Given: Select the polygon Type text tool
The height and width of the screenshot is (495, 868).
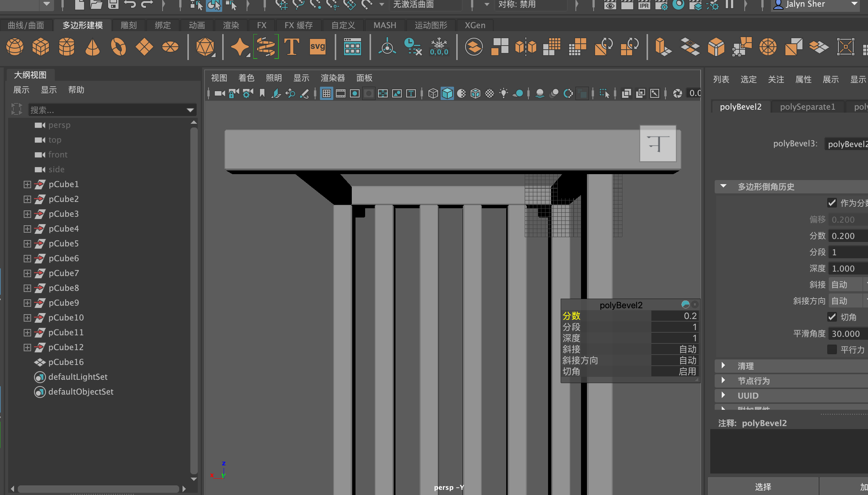Looking at the screenshot, I should (x=292, y=47).
